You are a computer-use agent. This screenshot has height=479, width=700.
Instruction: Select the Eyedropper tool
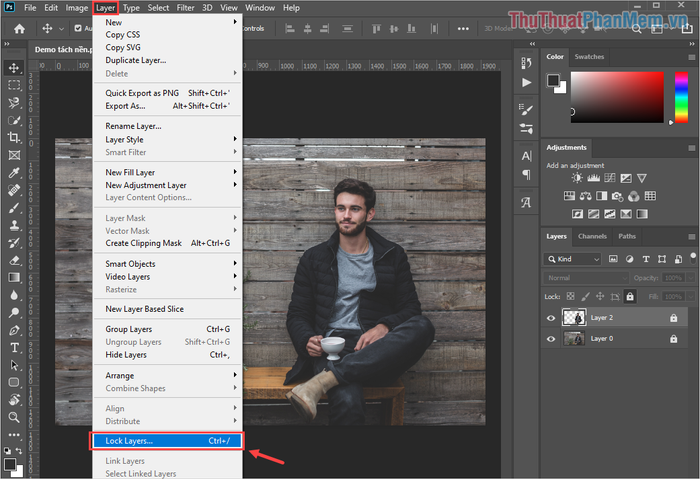(14, 172)
